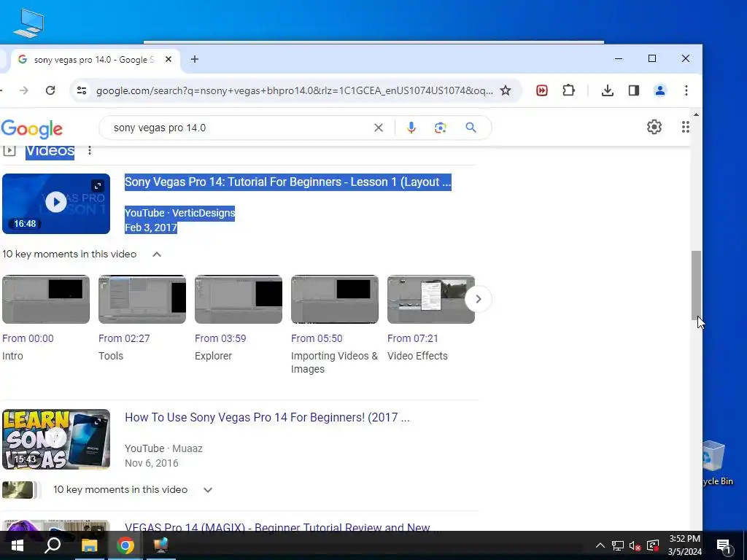Open the notification center icon
This screenshot has height=560, width=747.
pyautogui.click(x=724, y=545)
